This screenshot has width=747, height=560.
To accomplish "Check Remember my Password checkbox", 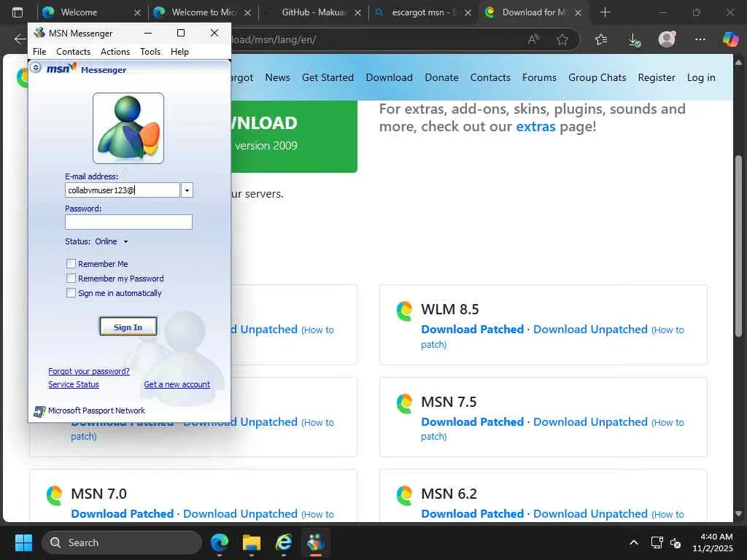I will click(x=71, y=278).
